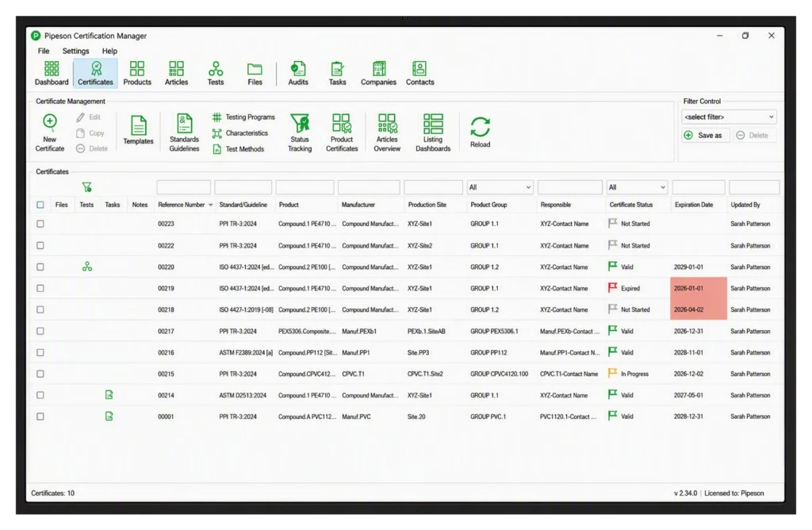Open the Files section
The image size is (812, 530).
coord(255,73)
